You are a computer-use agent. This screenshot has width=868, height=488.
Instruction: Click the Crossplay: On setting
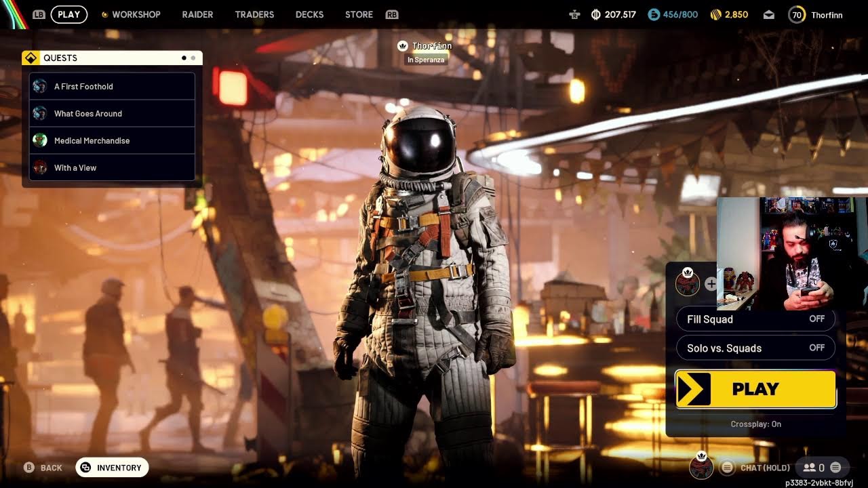click(x=755, y=424)
